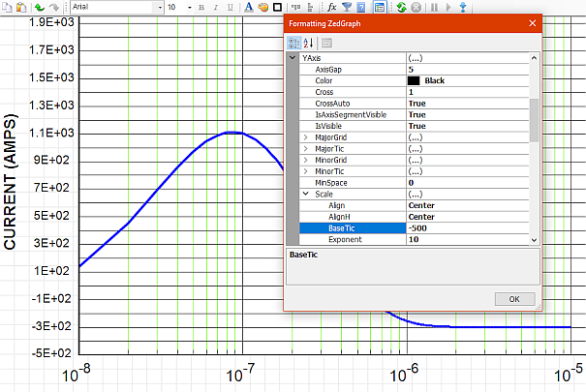Click the fx function icon
Screen dimensions: 586x392
[x=331, y=7]
